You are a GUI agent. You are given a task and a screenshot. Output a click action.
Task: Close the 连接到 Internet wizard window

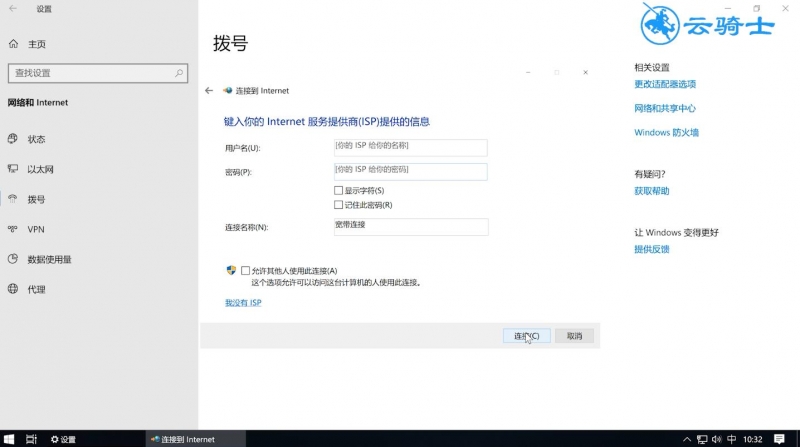[586, 72]
